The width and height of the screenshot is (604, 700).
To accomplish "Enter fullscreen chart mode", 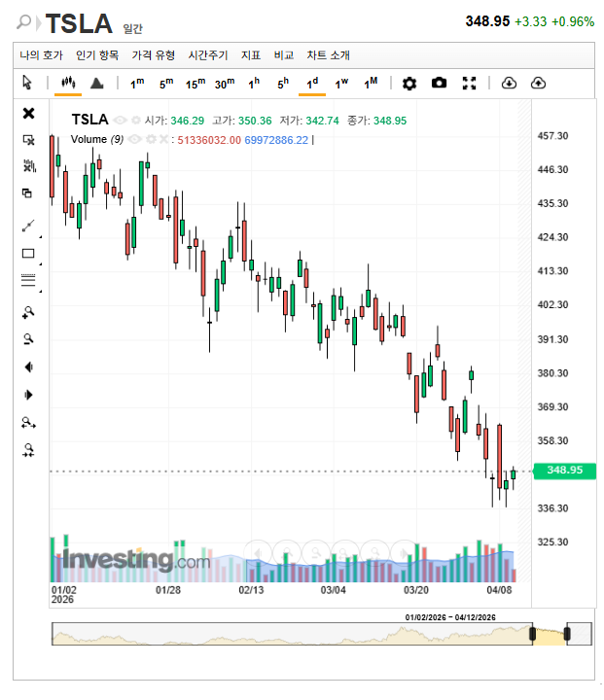I will pos(469,83).
